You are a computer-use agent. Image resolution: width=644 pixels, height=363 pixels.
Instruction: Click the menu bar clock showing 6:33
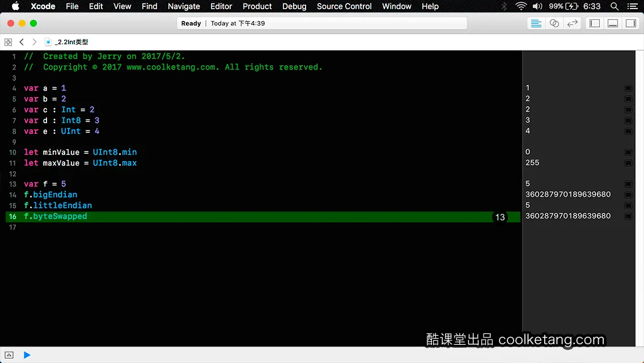point(592,6)
